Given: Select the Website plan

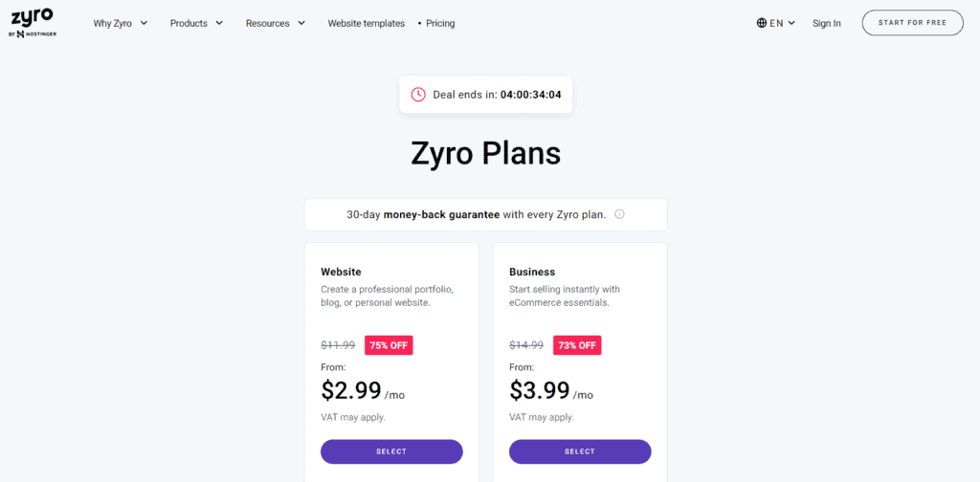Looking at the screenshot, I should click(x=391, y=451).
